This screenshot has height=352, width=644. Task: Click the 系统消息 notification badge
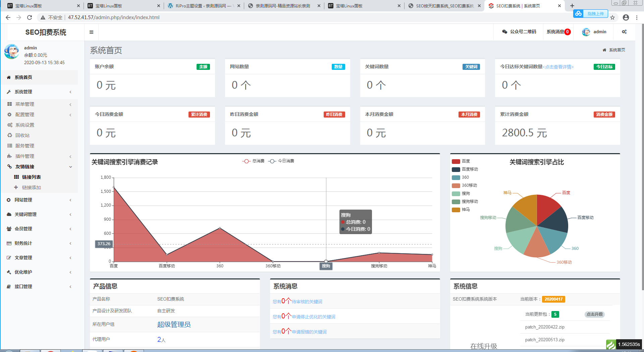[568, 32]
